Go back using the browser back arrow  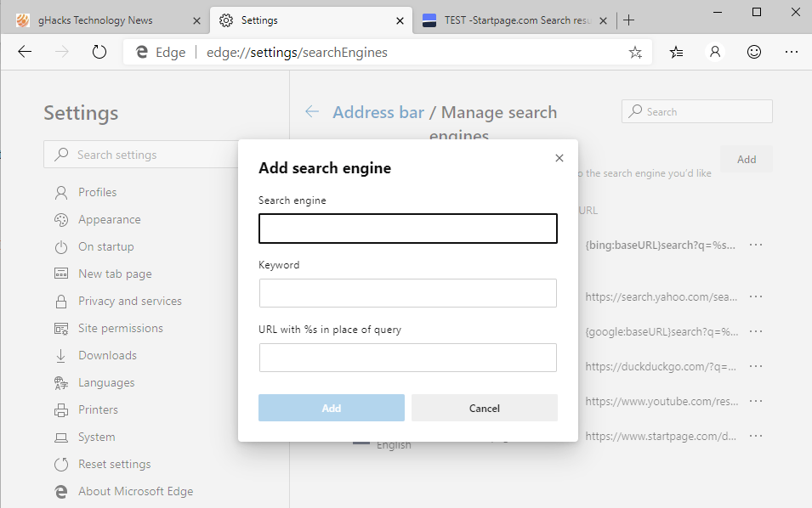click(25, 52)
